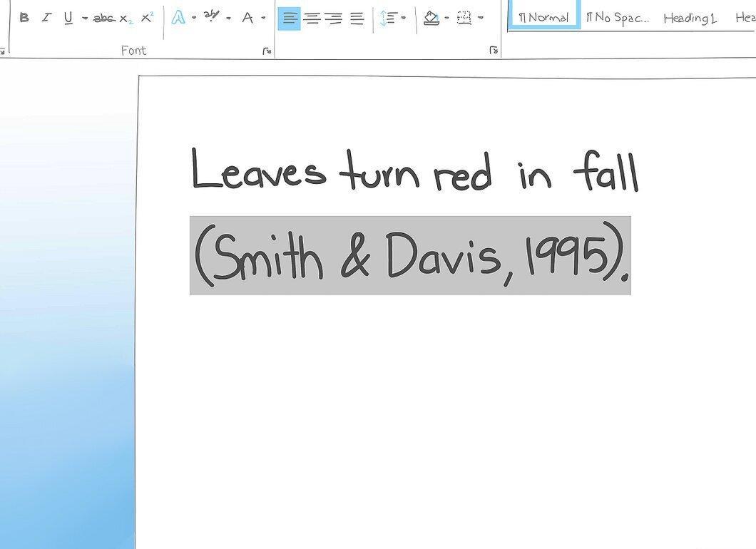Click the highlighted citation (Smith & Davis, 1995)
Image resolution: width=756 pixels, height=549 pixels.
(410, 255)
